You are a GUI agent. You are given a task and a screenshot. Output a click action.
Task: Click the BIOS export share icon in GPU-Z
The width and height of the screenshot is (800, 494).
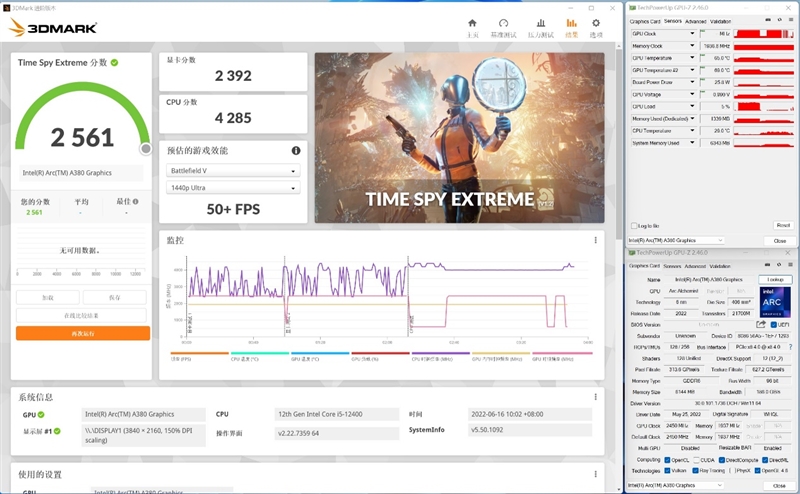761,324
